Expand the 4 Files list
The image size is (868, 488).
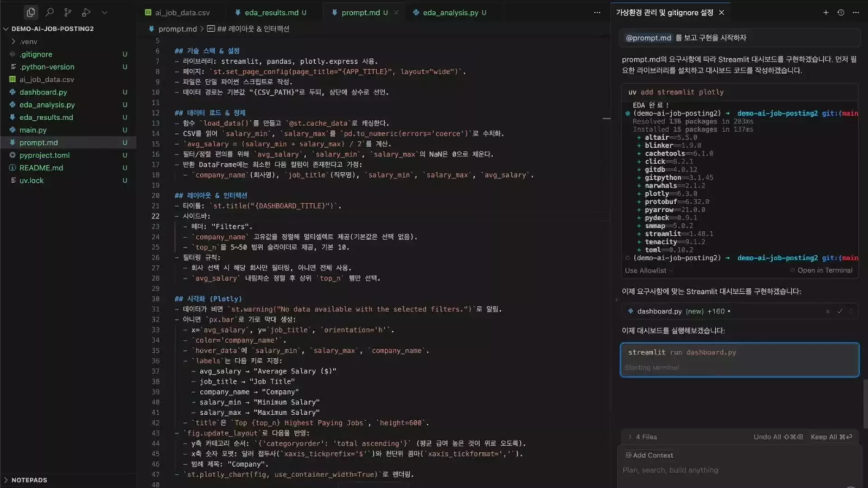(643, 437)
